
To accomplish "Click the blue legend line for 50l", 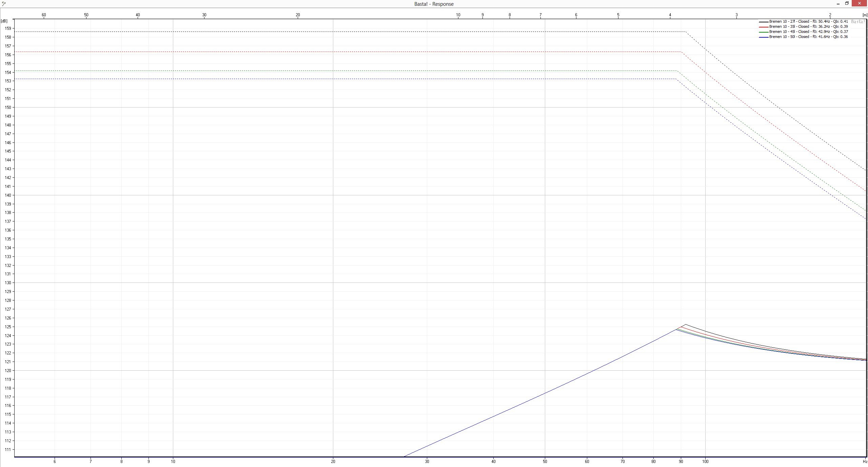I will (763, 37).
